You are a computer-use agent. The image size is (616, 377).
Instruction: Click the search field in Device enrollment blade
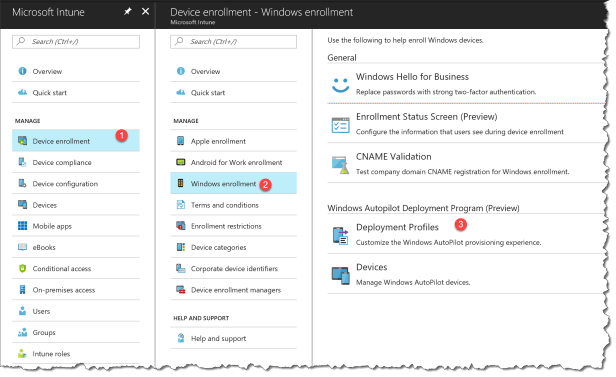[x=233, y=42]
